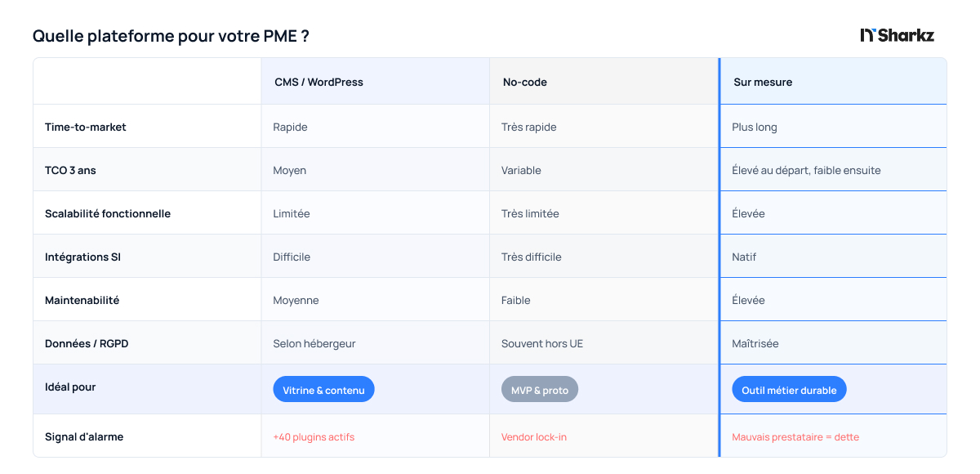
Task: Click the Données / RGPD row label
Action: (x=87, y=343)
